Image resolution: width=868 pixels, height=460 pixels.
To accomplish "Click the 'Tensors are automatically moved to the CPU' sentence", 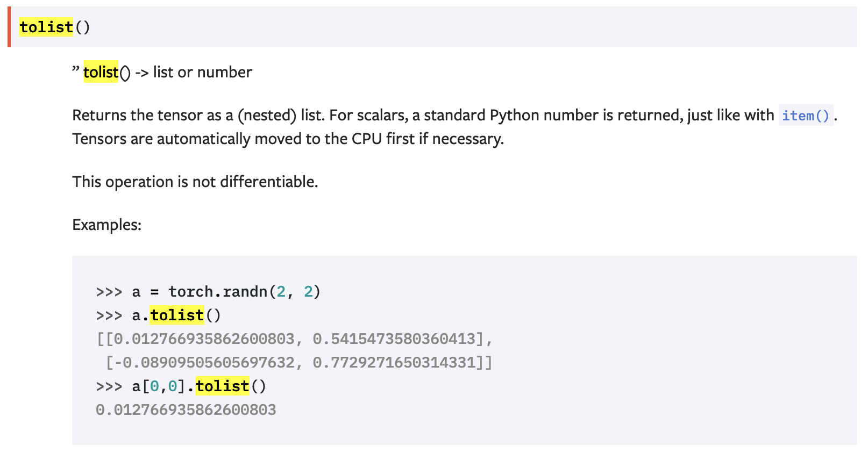I will (x=288, y=139).
